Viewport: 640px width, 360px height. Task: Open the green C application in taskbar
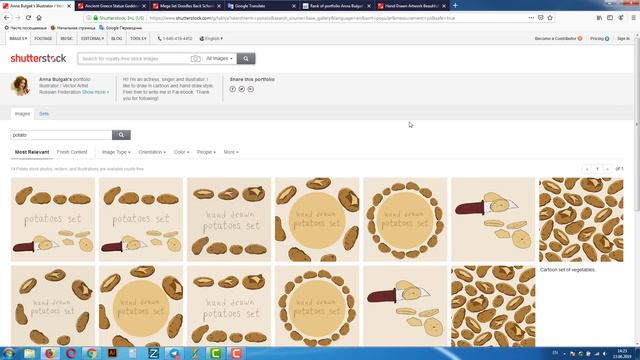coord(216,353)
